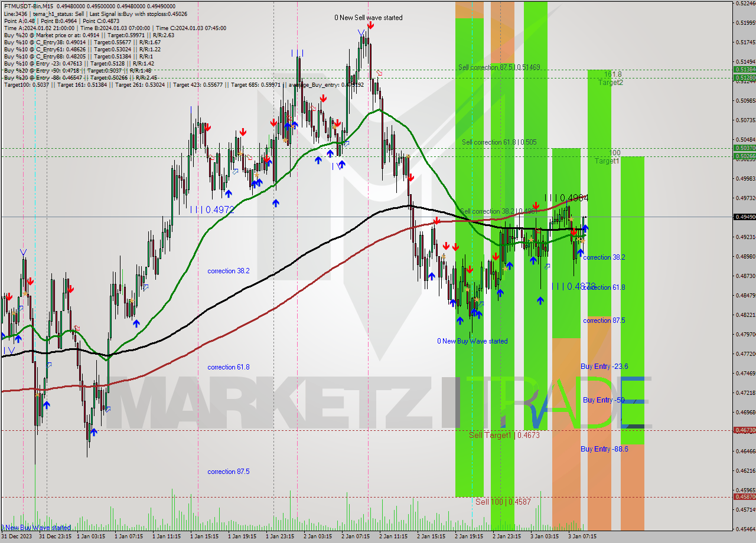
Task: Click the '3 Jan 07:15' time axis label
Action: click(x=582, y=537)
